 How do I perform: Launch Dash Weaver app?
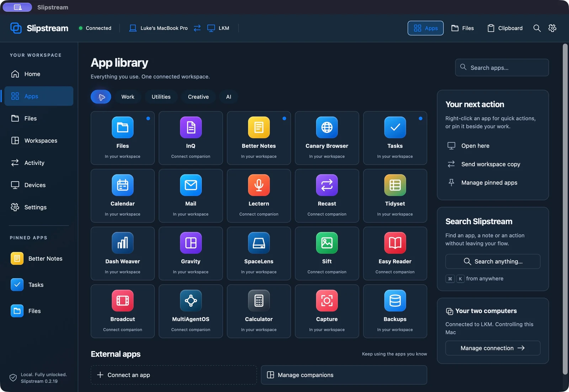(x=122, y=253)
